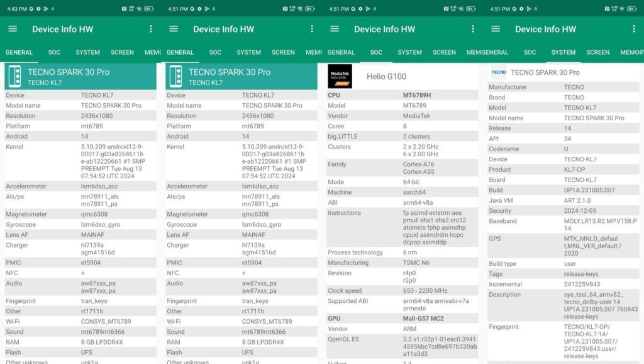Tap API row showing '34'
The height and width of the screenshot is (364, 644).
(x=563, y=138)
